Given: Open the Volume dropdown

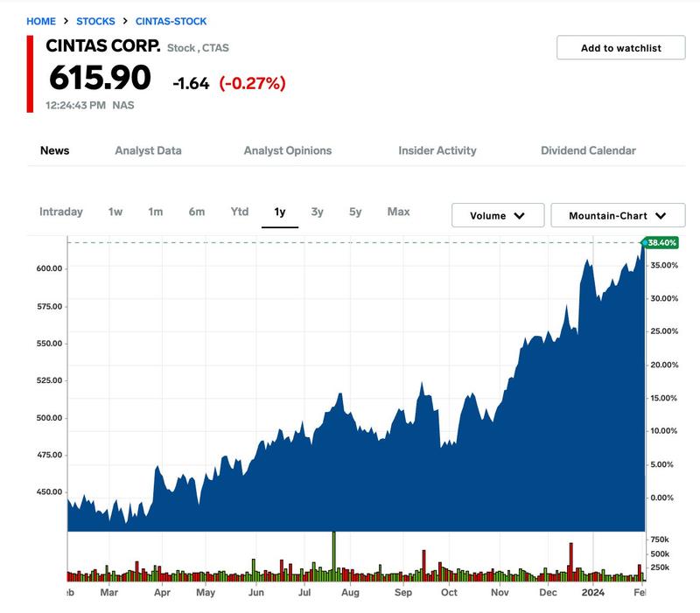Looking at the screenshot, I should point(498,215).
